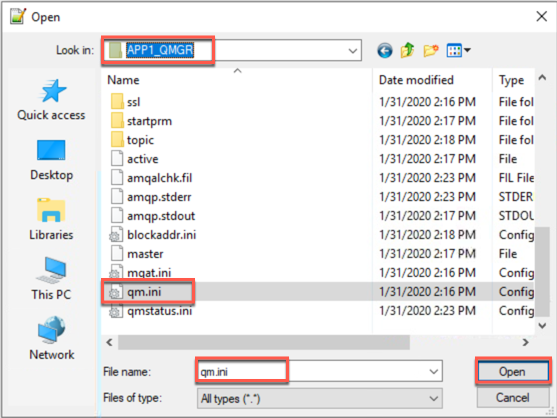This screenshot has width=557, height=418.
Task: Open Quick access in the sidebar
Action: point(52,100)
